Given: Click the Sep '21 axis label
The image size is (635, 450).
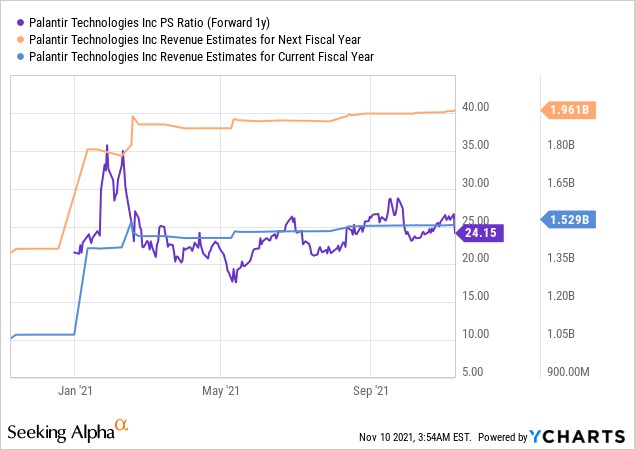Looking at the screenshot, I should (x=371, y=391).
